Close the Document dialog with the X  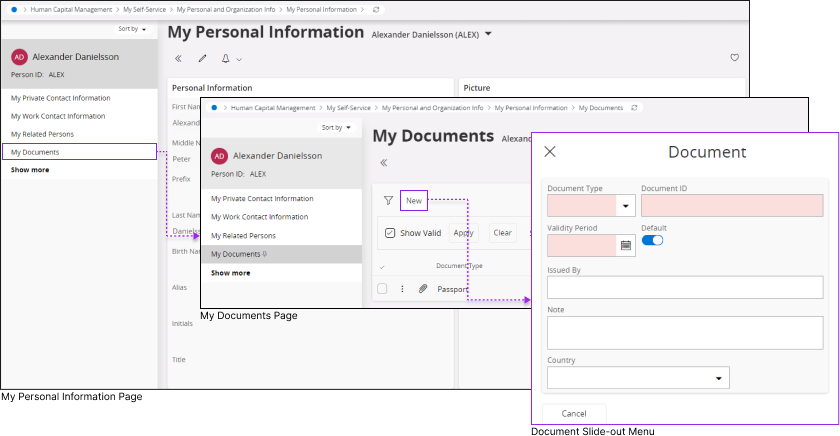coord(549,152)
